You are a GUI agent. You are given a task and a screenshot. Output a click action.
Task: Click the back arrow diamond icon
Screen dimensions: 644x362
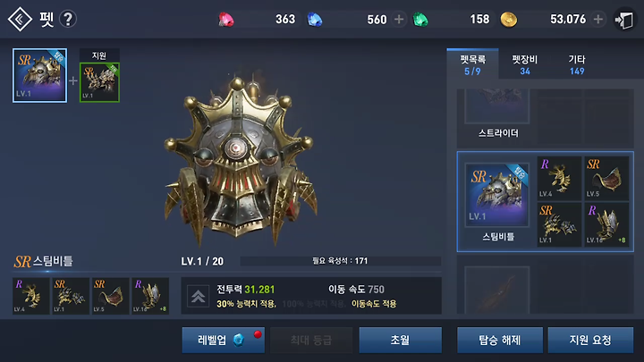[20, 19]
